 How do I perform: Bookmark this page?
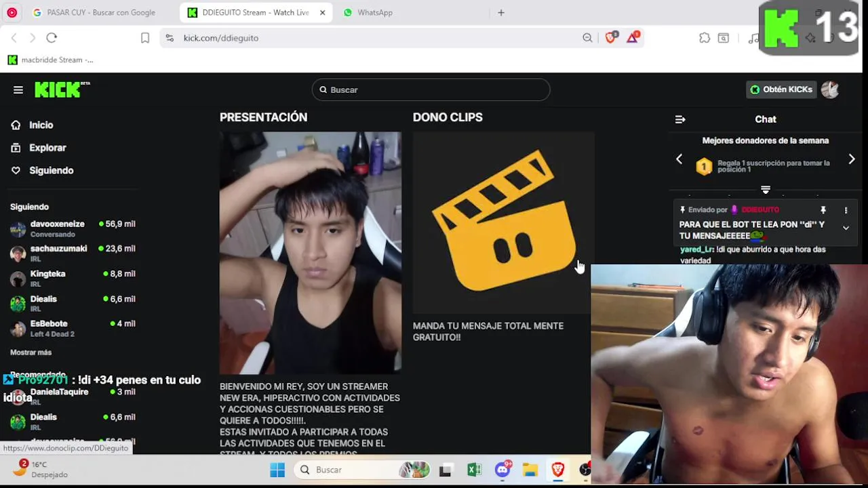[144, 38]
